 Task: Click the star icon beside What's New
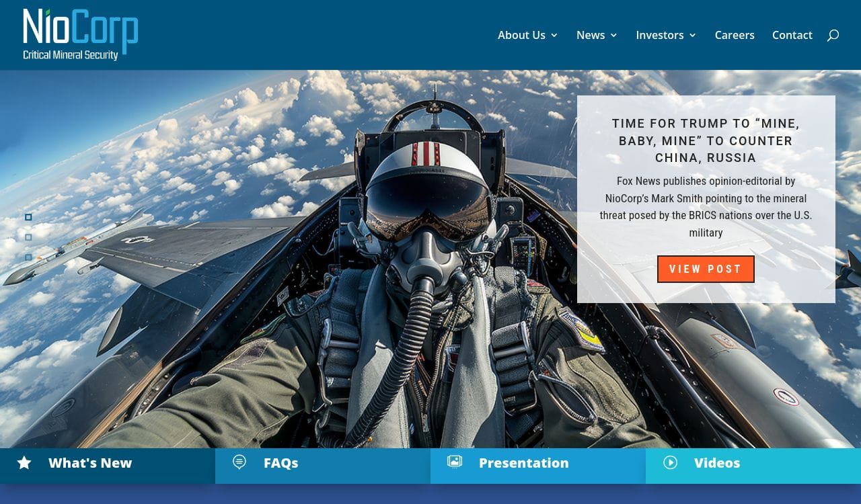[x=24, y=463]
